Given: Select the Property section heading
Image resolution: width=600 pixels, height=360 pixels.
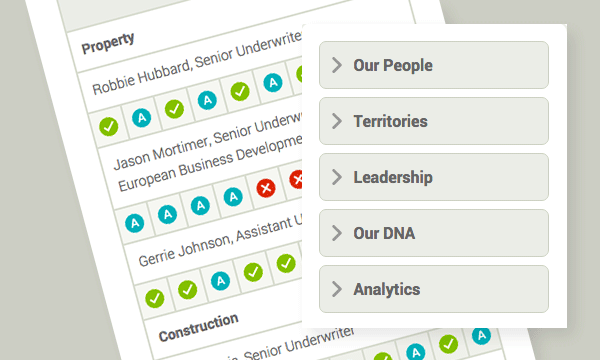Looking at the screenshot, I should 108,43.
